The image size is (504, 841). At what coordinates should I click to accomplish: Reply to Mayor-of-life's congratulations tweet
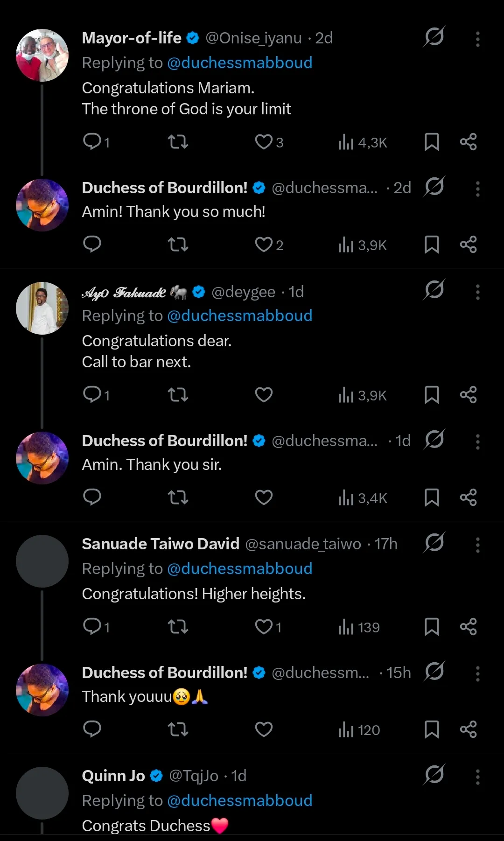(92, 141)
